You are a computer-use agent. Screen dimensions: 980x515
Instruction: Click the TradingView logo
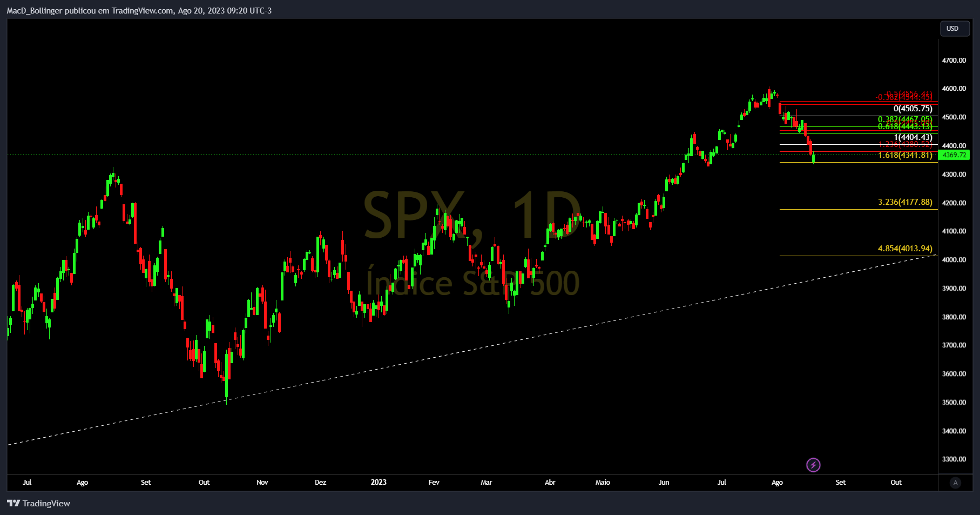(39, 504)
